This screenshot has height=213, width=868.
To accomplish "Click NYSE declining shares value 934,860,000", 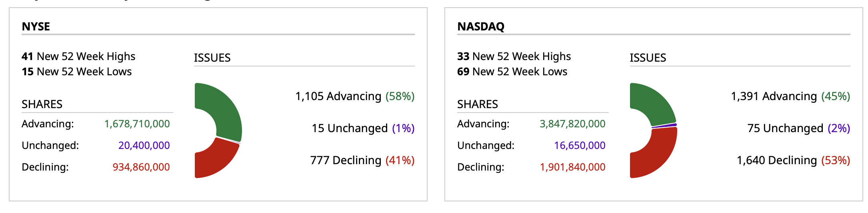I will [141, 167].
